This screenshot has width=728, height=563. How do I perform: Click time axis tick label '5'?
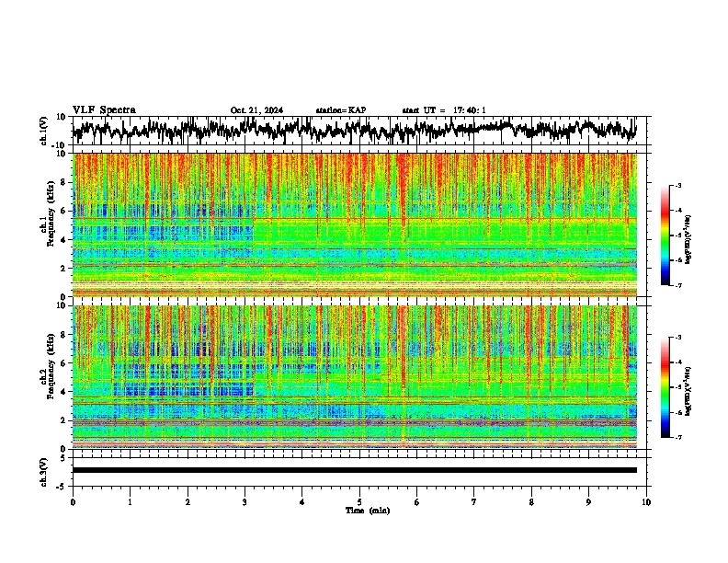point(359,502)
